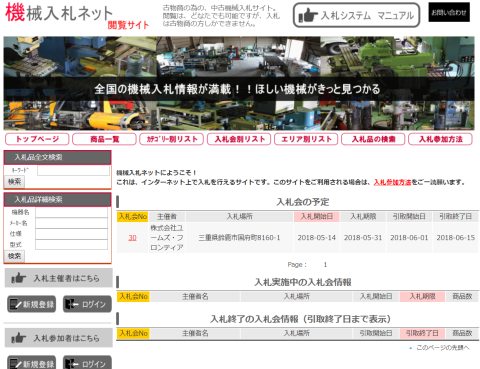The width and height of the screenshot is (480, 369).
Task: Click 入札主催者はこちら thumbs-up banner
Action: click(58, 278)
